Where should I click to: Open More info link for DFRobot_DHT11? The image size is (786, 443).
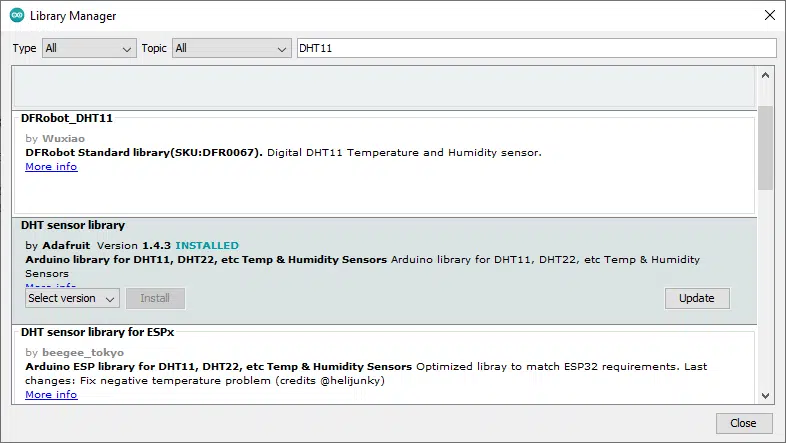51,167
